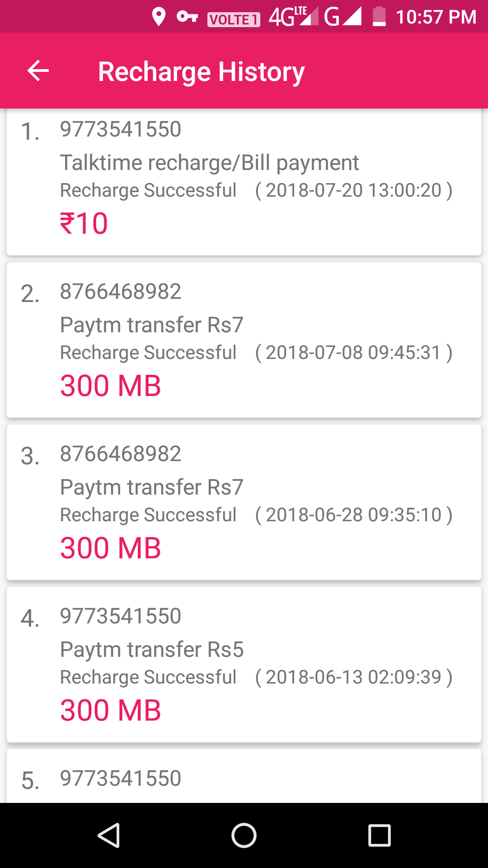Select Talktime recharge/Bill payment entry text

[x=210, y=163]
